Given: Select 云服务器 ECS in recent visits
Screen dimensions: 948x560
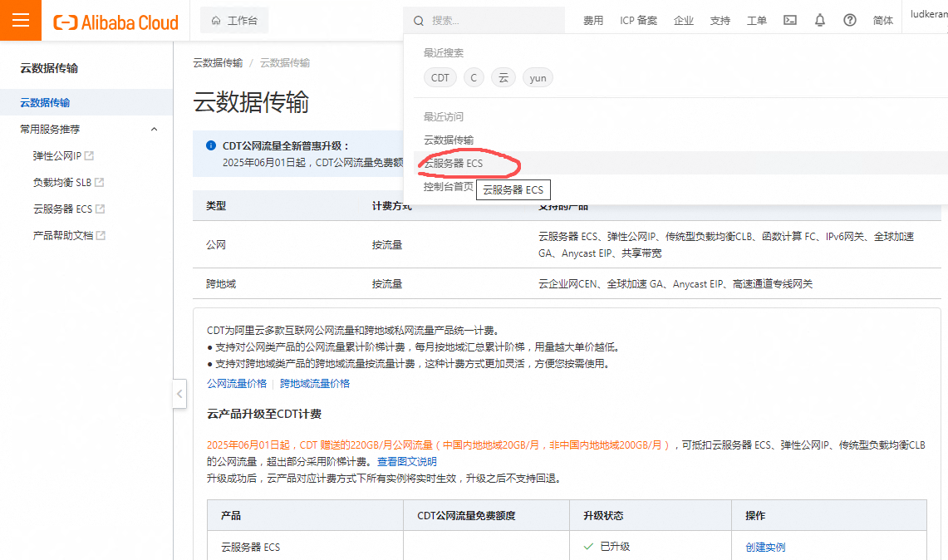Looking at the screenshot, I should point(454,164).
